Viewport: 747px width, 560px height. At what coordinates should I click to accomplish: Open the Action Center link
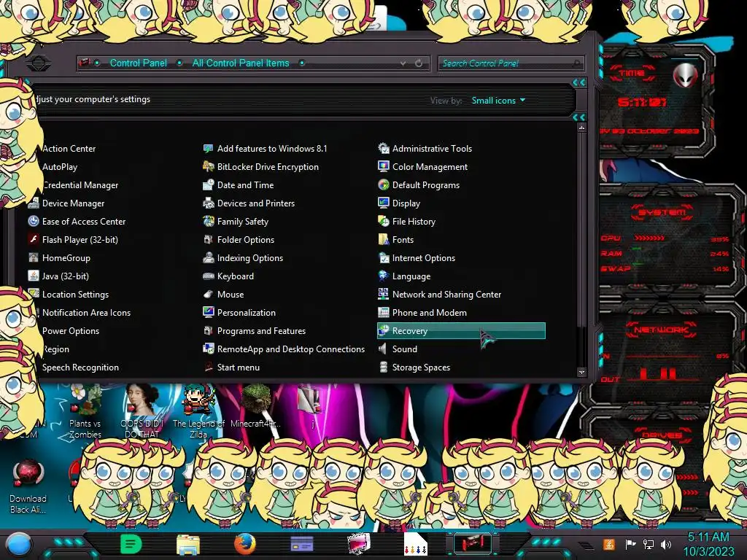(69, 149)
